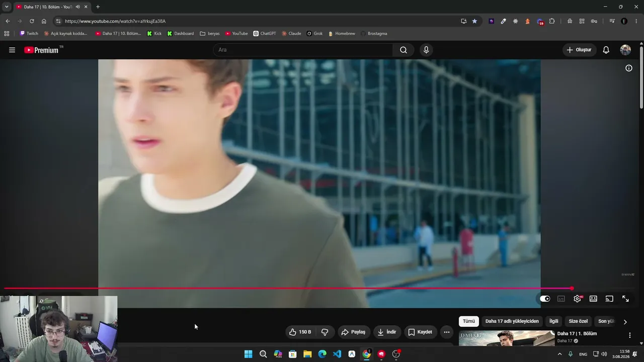
Task: Click the Kaydet save button
Action: pyautogui.click(x=420, y=332)
